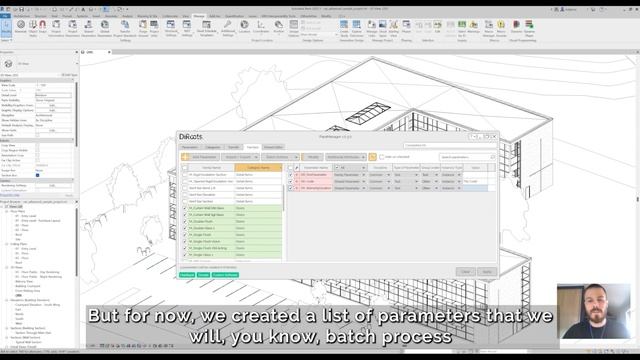The image size is (640, 360).
Task: Check the Reinf Bar Elevation family row
Action: 185,195
